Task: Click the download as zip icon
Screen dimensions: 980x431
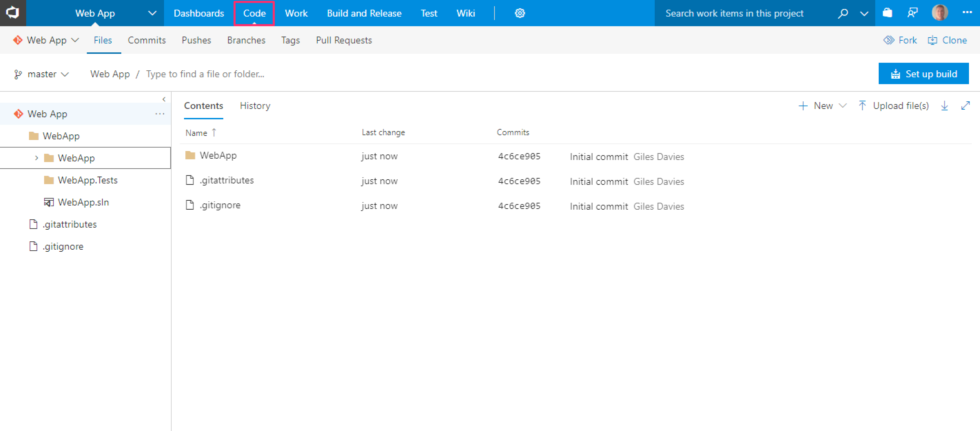Action: (944, 106)
